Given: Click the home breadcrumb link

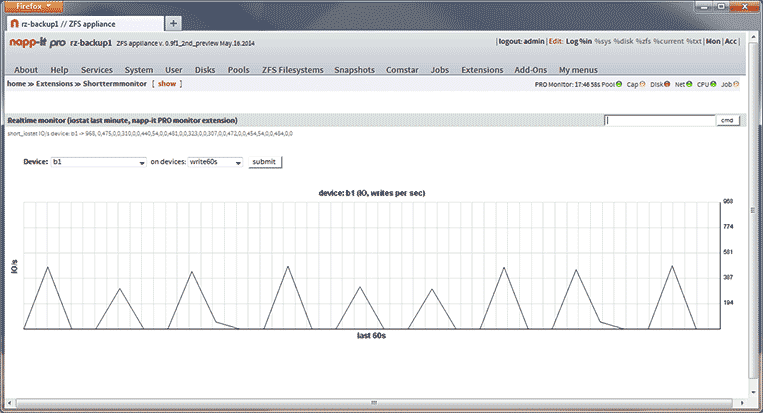Looking at the screenshot, I should [x=16, y=84].
